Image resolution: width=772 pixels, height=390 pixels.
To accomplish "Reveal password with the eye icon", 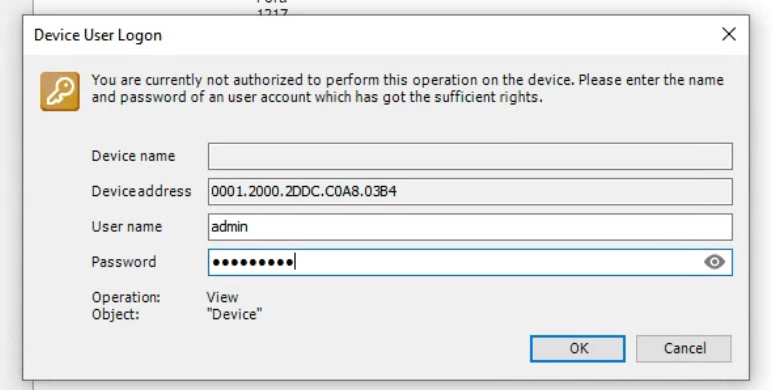I will coord(714,262).
